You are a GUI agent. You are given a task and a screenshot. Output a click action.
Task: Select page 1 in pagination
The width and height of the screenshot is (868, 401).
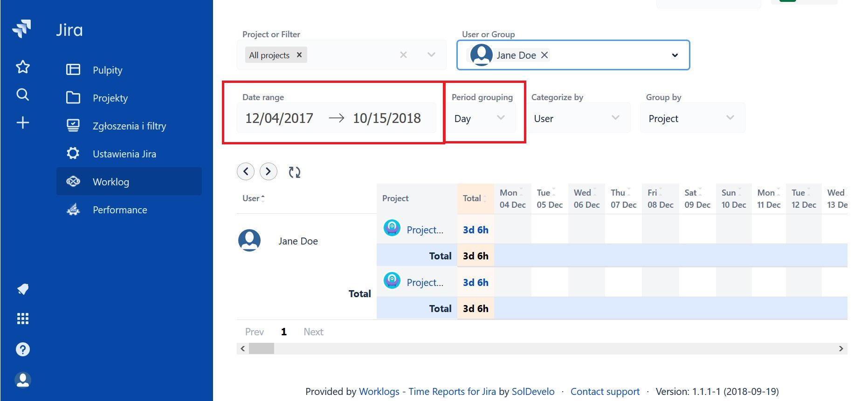pyautogui.click(x=284, y=332)
